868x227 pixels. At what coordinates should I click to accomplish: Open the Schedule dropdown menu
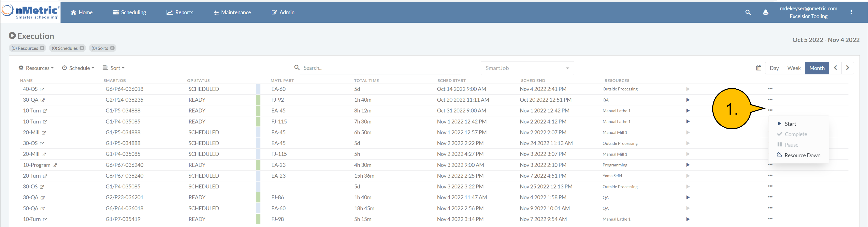pyautogui.click(x=78, y=68)
